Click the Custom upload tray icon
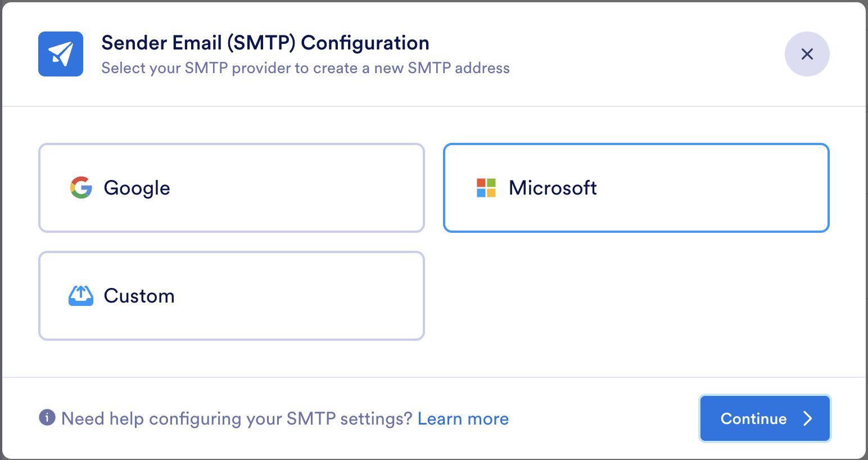This screenshot has width=868, height=460. [x=81, y=296]
